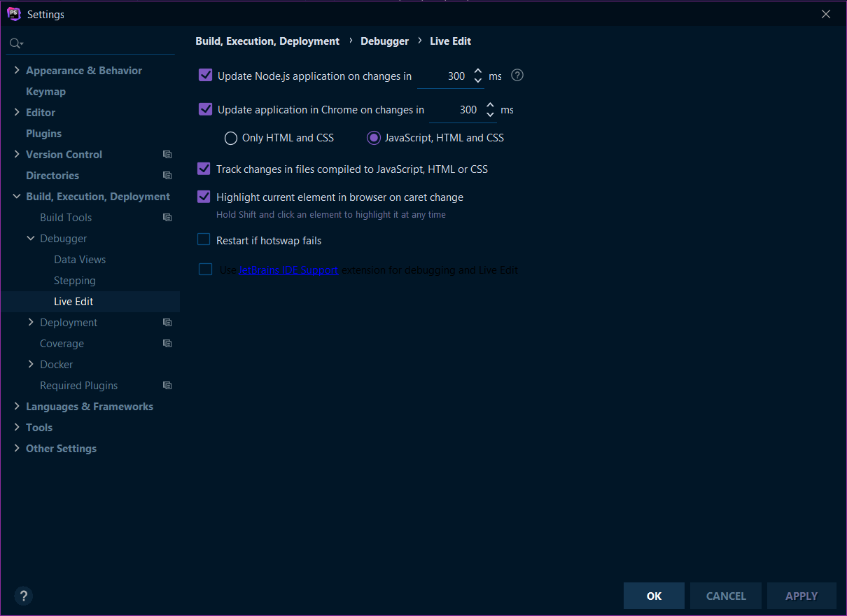Click the help question mark button
This screenshot has height=616, width=847.
(x=24, y=596)
